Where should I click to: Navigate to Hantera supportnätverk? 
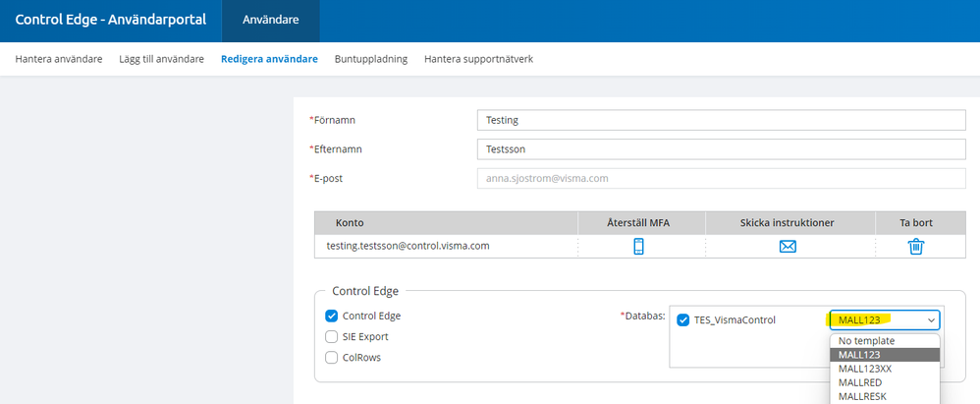478,59
